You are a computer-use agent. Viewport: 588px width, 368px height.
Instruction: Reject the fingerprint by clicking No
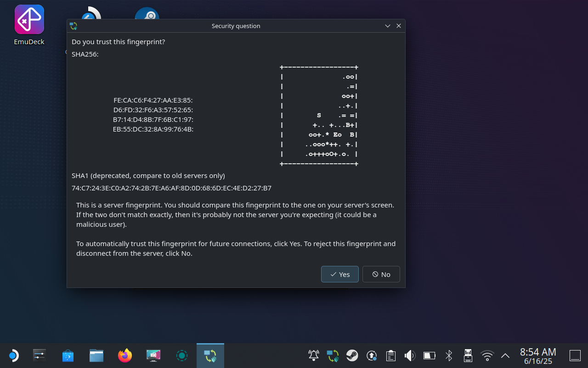(381, 274)
